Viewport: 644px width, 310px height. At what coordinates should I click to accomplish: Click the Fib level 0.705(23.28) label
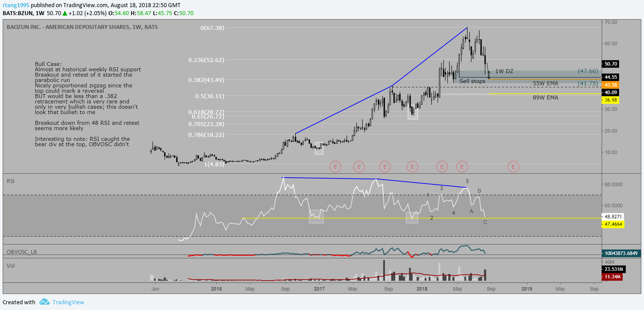pos(206,124)
